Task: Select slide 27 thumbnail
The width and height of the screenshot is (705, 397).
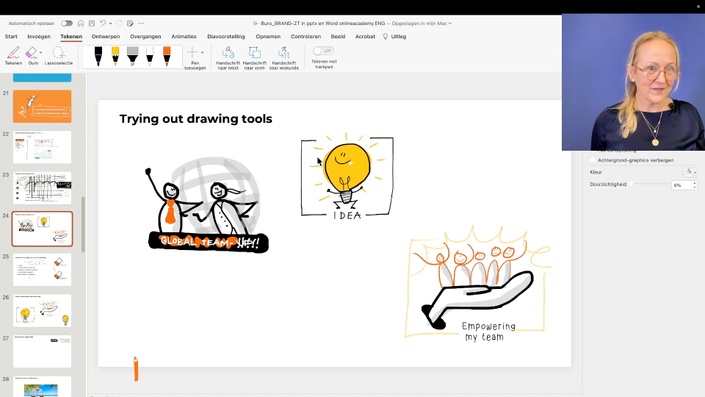Action: tap(42, 352)
